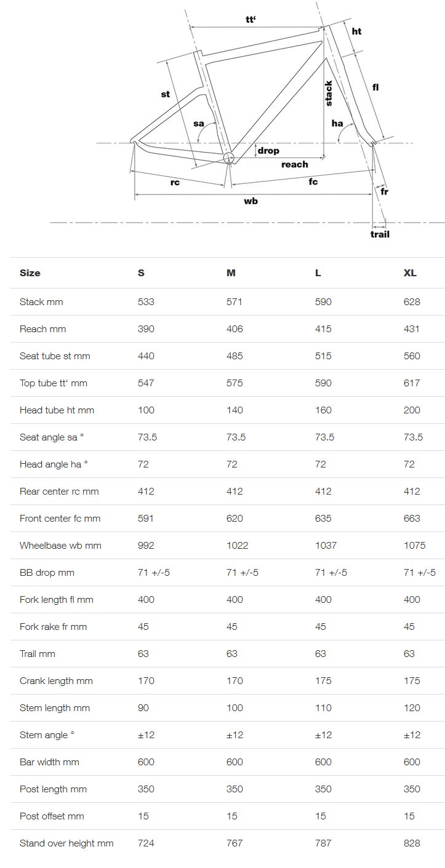Screen dimensions: 445x868
Task: Click the Wheelbase wb mm row label
Action: (60, 546)
